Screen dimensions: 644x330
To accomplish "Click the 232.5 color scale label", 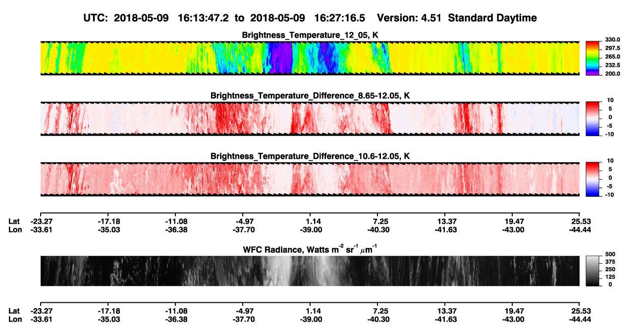I will pyautogui.click(x=612, y=65).
